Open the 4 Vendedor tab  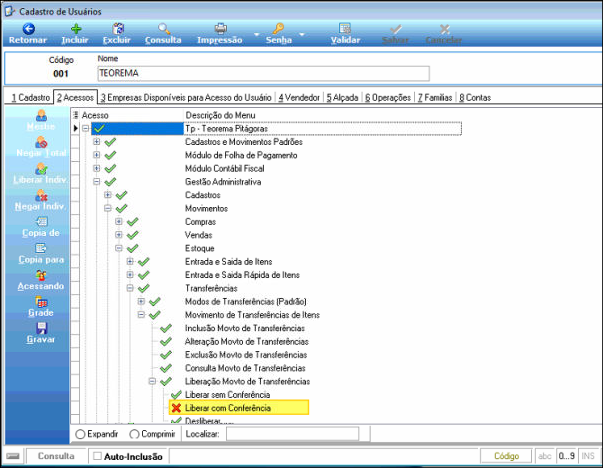[299, 97]
